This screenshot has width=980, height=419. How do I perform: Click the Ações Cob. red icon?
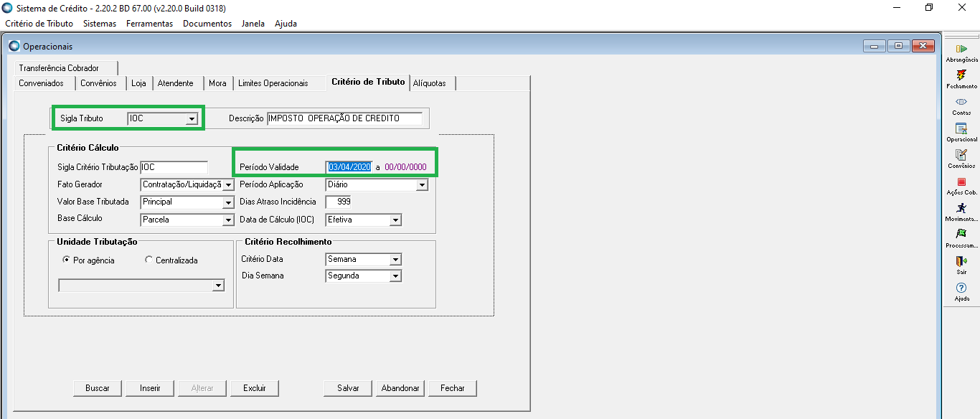(961, 182)
